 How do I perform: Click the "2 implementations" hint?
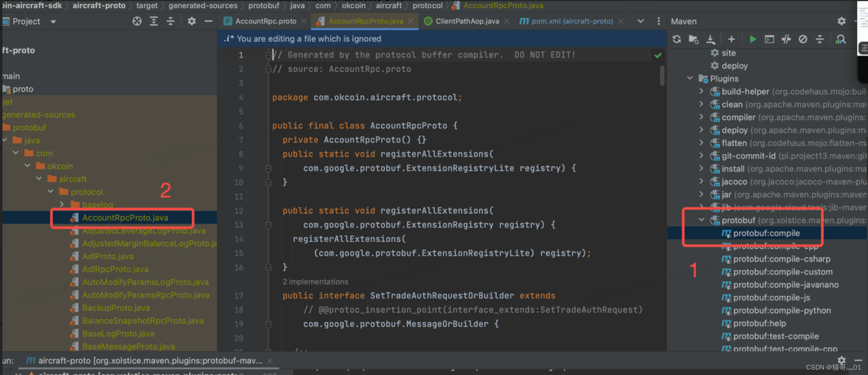tap(315, 282)
